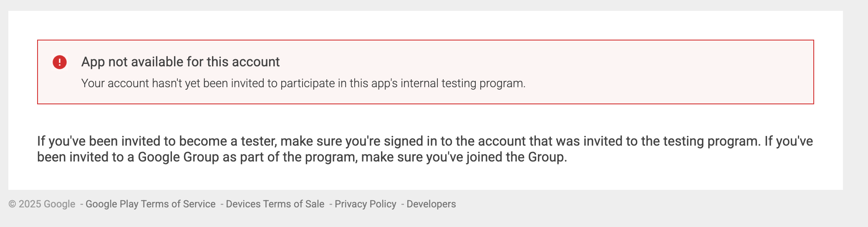Click the "Your account hasn't yet been invited" message
Image resolution: width=868 pixels, height=227 pixels.
(x=303, y=83)
